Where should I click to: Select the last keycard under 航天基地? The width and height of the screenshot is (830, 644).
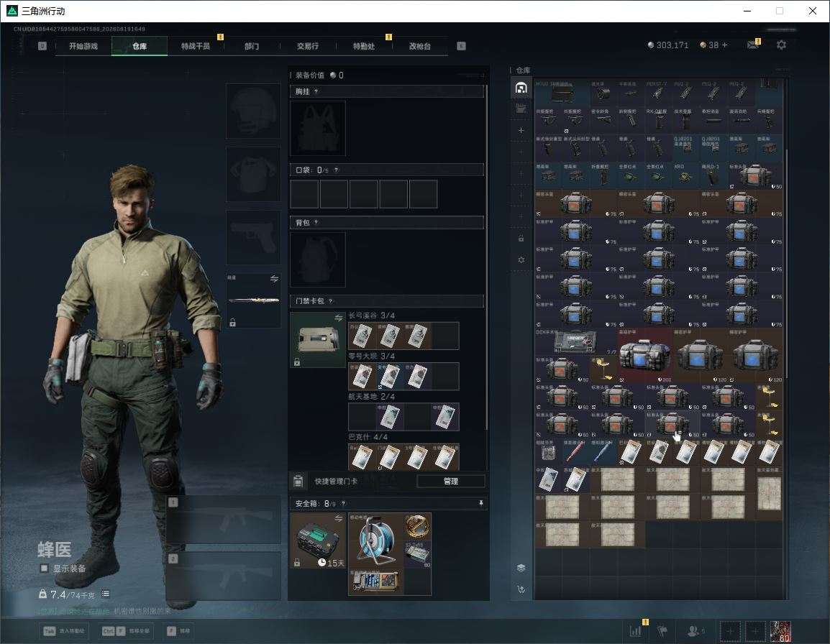[445, 416]
